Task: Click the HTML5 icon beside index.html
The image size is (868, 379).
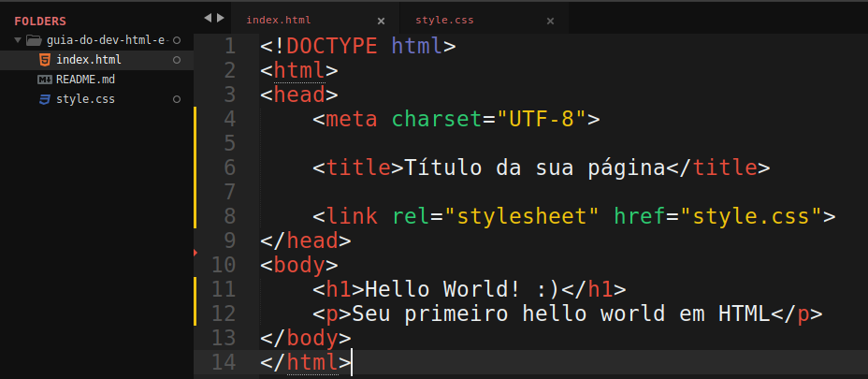Action: [x=44, y=60]
